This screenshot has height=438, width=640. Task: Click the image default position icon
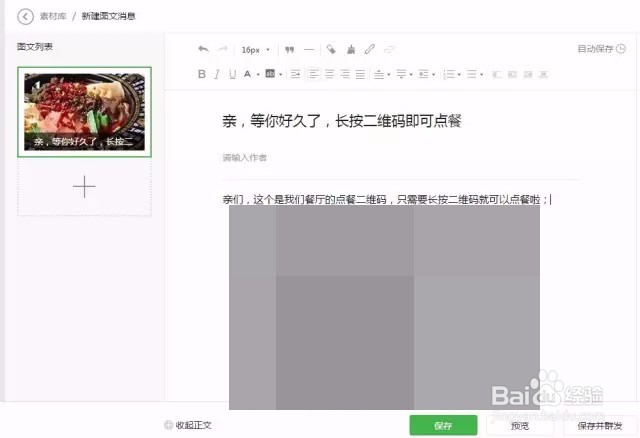[x=512, y=74]
